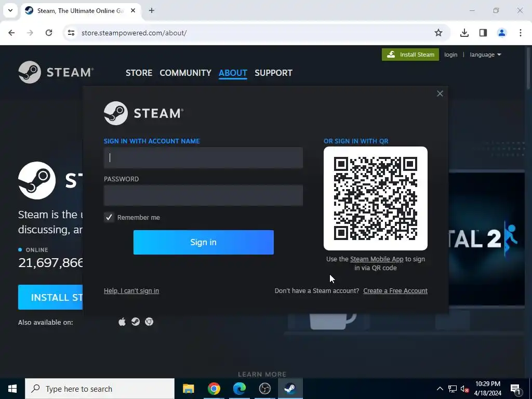The width and height of the screenshot is (532, 399).
Task: Open Chrome downloads icon
Action: tap(464, 33)
